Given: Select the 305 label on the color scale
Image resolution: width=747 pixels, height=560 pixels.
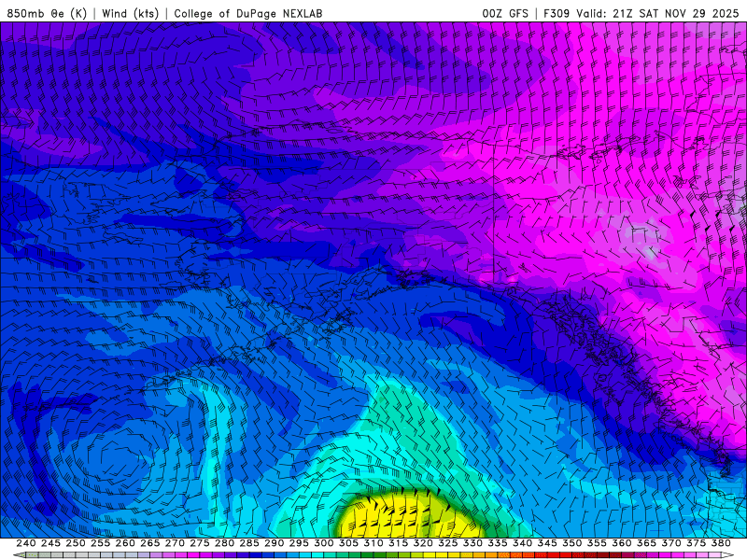Looking at the screenshot, I should point(348,543).
